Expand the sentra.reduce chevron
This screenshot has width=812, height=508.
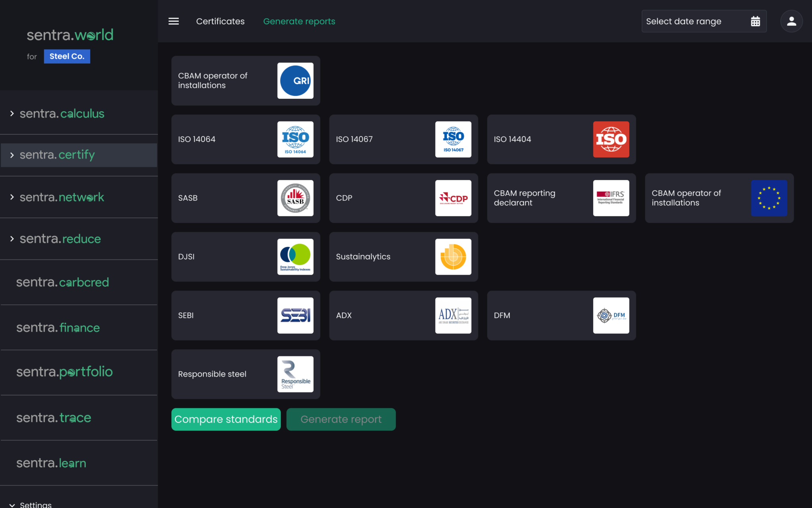point(12,239)
